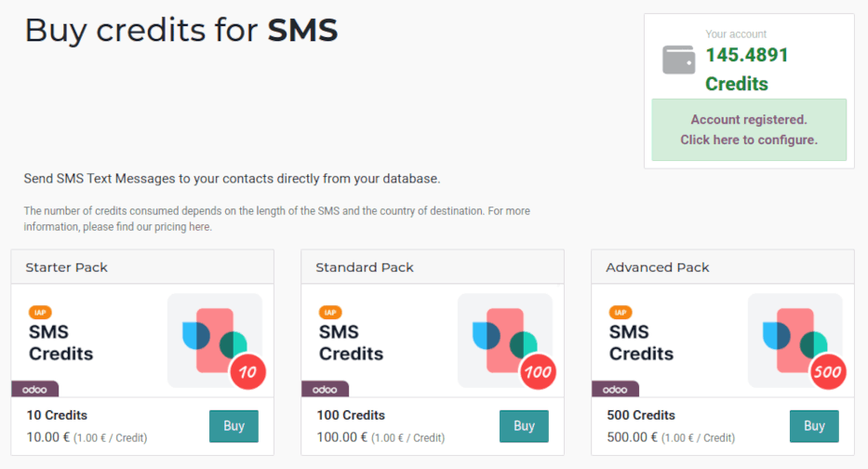
Task: Click the red 100 badge icon
Action: pyautogui.click(x=539, y=372)
